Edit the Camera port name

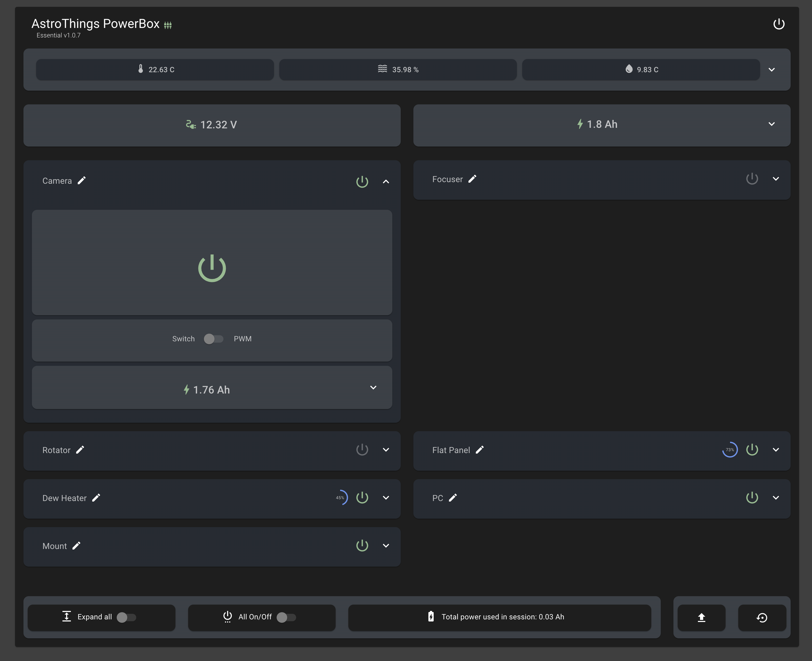pos(81,181)
